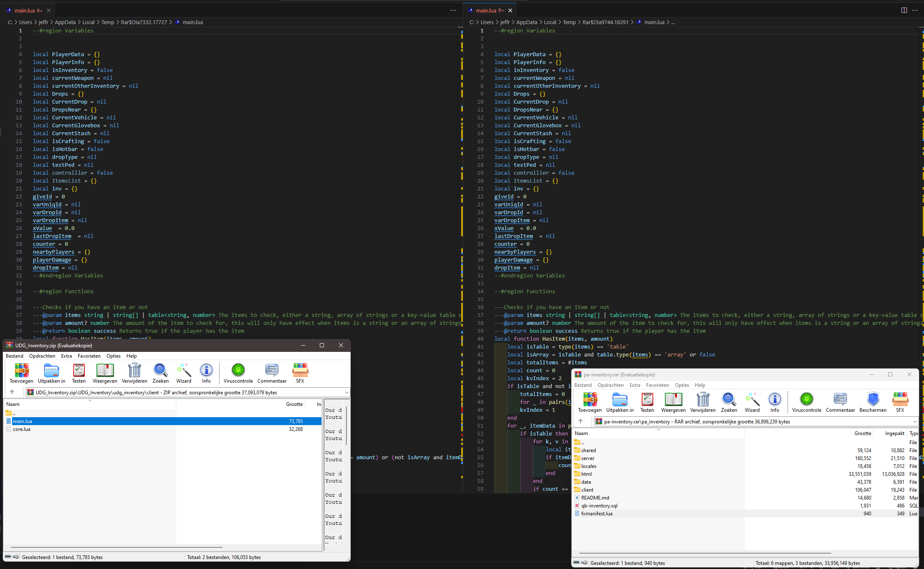Go up one folder in pa-inventory.rar window
This screenshot has width=924, height=569.
(x=581, y=421)
